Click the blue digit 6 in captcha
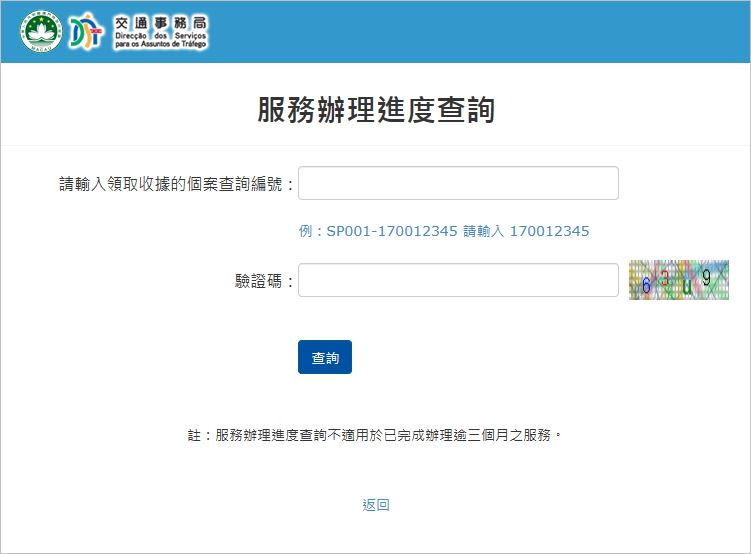751x554 pixels. tap(646, 285)
